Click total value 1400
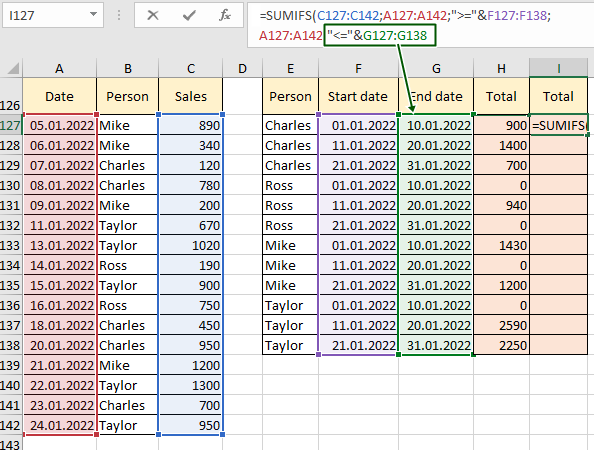 (501, 145)
